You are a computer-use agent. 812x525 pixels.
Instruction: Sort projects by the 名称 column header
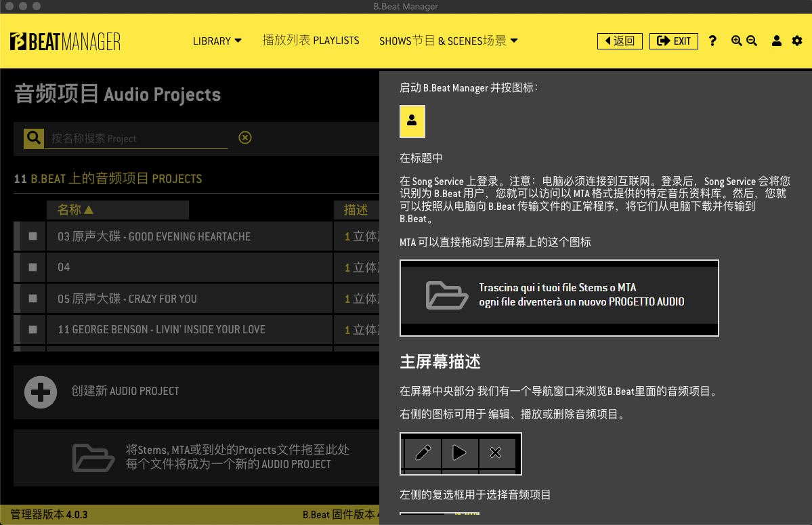click(118, 210)
